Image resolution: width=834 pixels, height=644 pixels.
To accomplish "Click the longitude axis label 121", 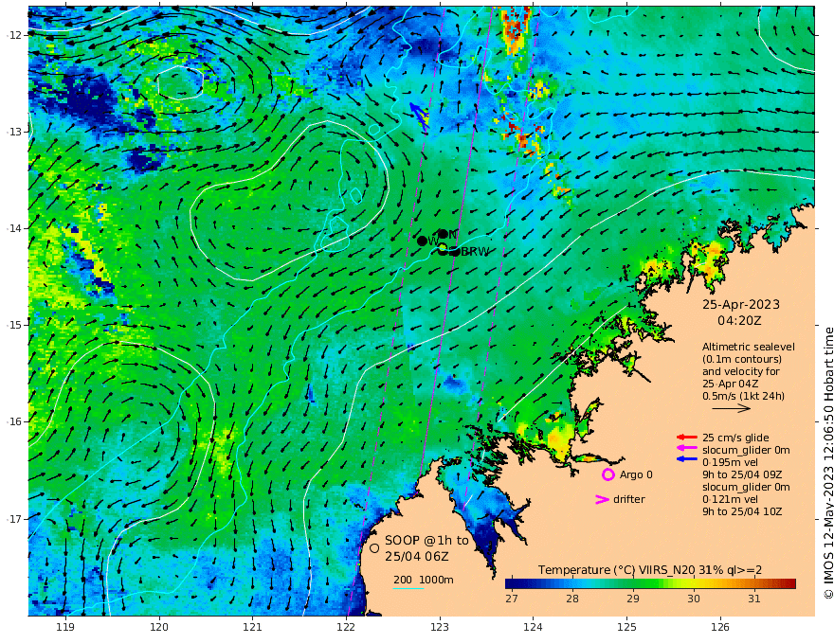I will (x=252, y=628).
